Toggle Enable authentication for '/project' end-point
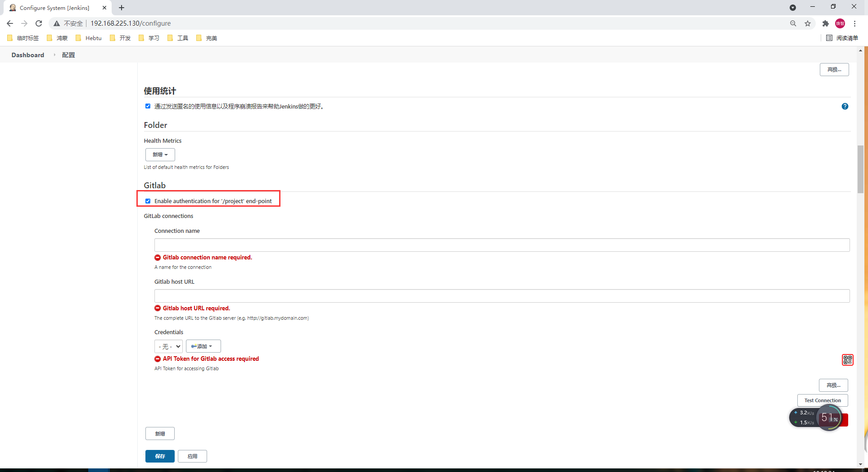 [x=148, y=201]
